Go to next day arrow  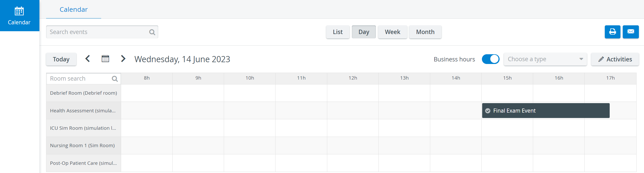[x=123, y=59]
